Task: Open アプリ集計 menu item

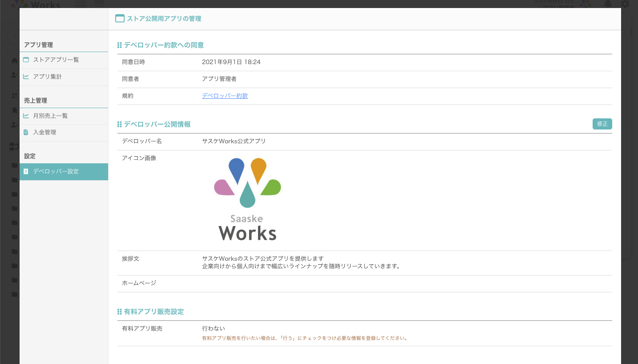Action: point(64,77)
